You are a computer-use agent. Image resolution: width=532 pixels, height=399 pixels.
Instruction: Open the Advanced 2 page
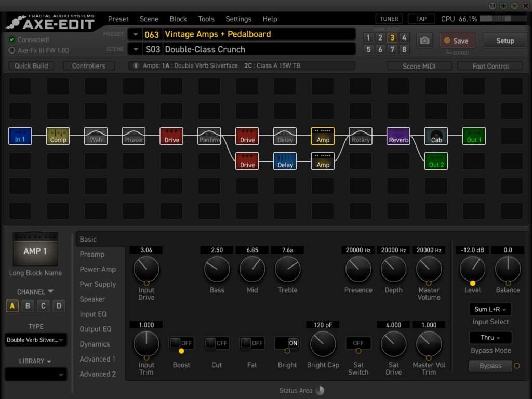98,374
